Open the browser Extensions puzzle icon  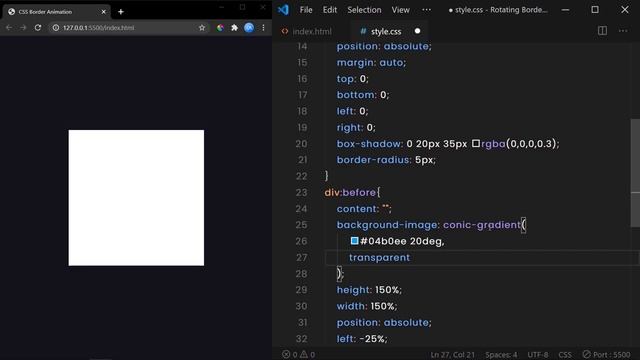234,28
